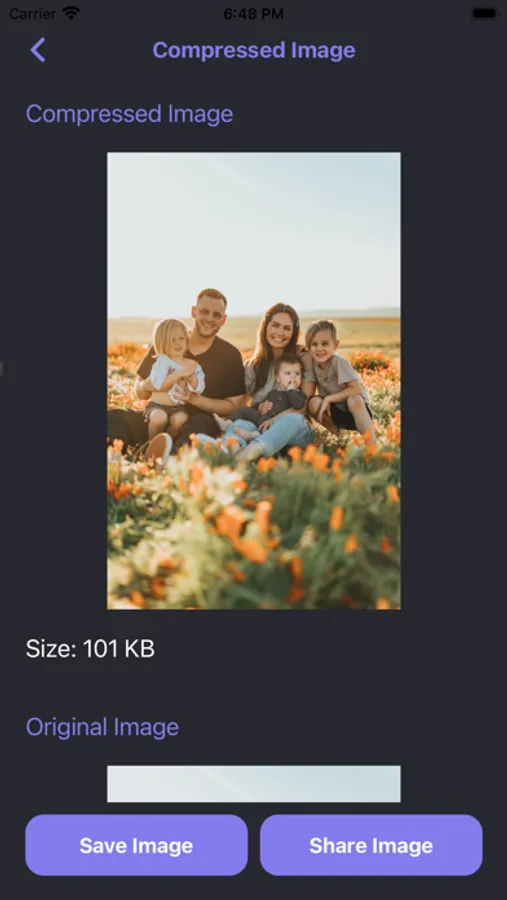Image resolution: width=507 pixels, height=900 pixels.
Task: Click the Wi-Fi icon in status bar
Action: coord(71,13)
